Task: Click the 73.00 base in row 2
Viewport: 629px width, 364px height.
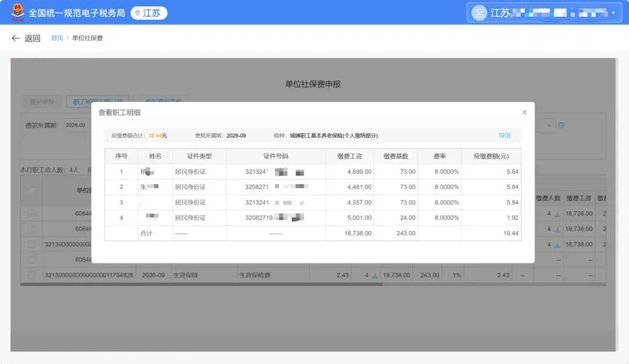Action: pos(408,187)
